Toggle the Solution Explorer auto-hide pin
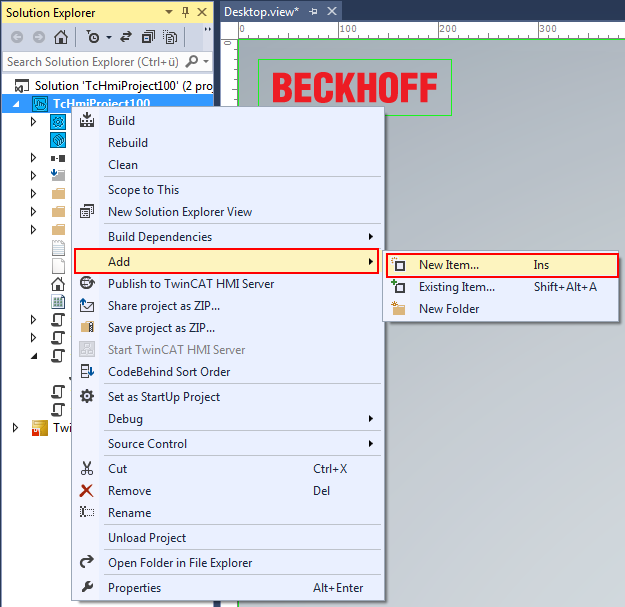Image resolution: width=625 pixels, height=607 pixels. [185, 12]
